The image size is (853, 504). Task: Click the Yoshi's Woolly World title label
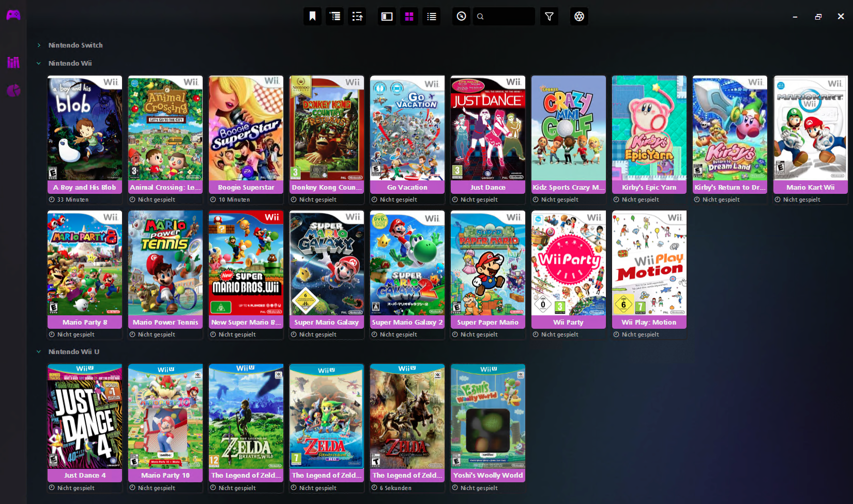click(488, 476)
